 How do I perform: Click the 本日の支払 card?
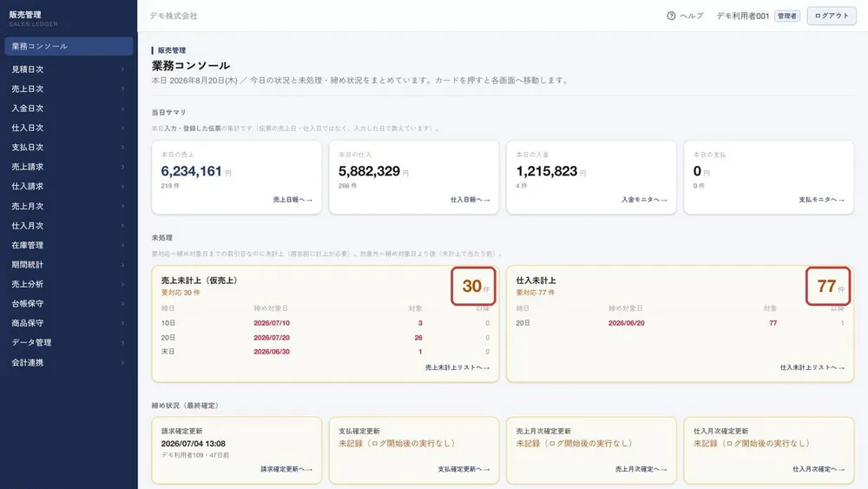(768, 177)
